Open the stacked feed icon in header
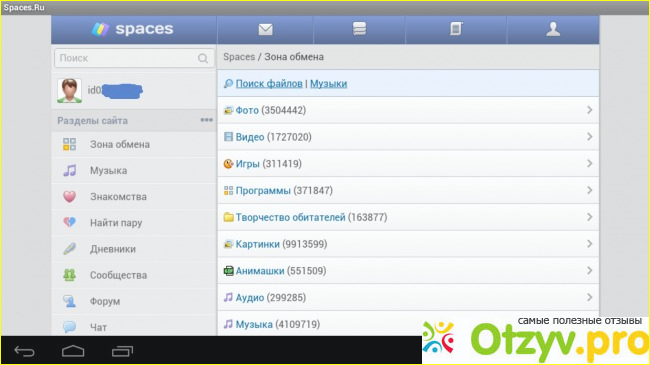 pyautogui.click(x=359, y=29)
